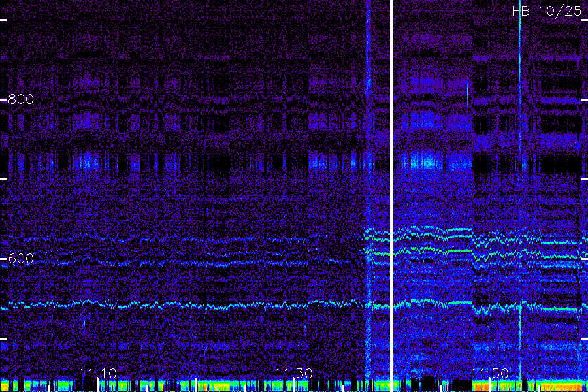Screen dimensions: 588x392
Task: Select the 11:30 time axis label
Action: tap(293, 374)
